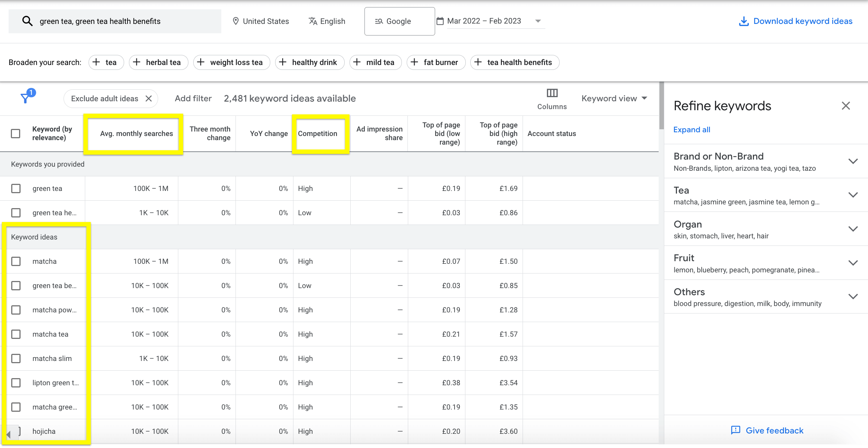Expand the Brand or Non-Brand section

853,161
